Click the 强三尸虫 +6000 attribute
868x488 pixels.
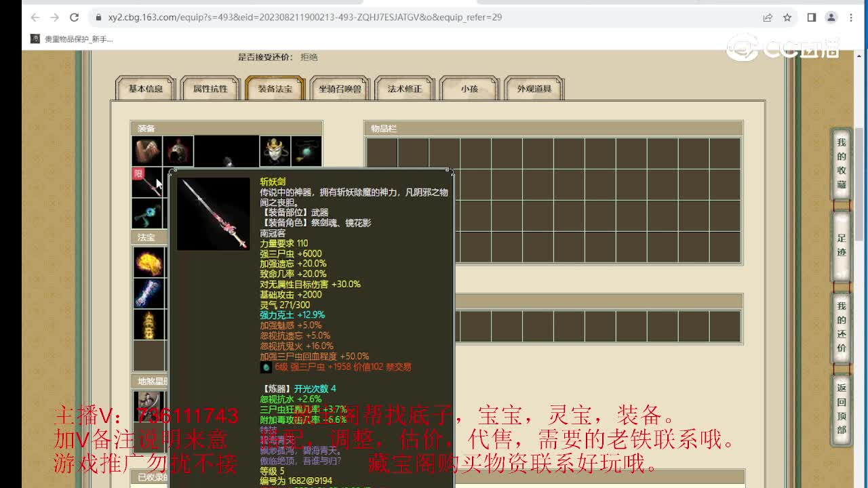(x=291, y=253)
